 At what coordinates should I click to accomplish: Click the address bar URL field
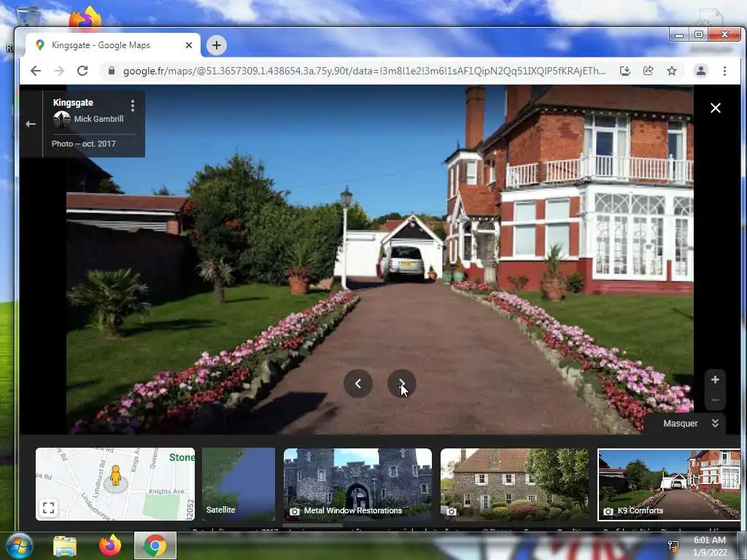365,71
